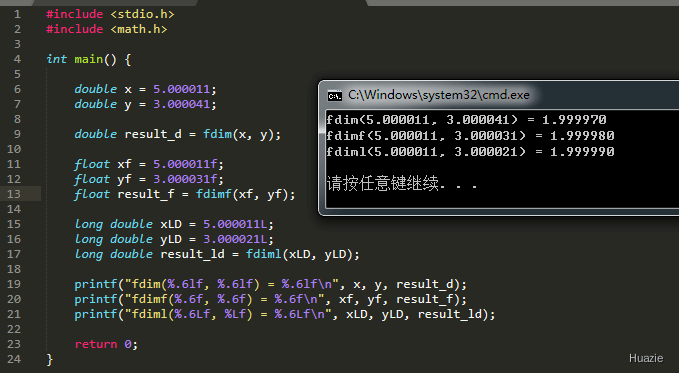The height and width of the screenshot is (373, 679).
Task: Click console output line ending 1.999980
Action: coord(470,136)
